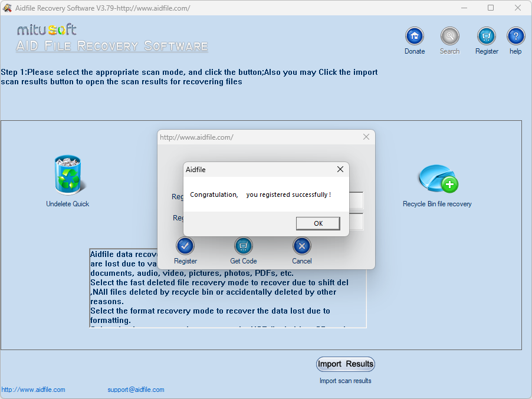Click the 'Undelete Quick' label text
The image size is (532, 399).
tap(67, 204)
